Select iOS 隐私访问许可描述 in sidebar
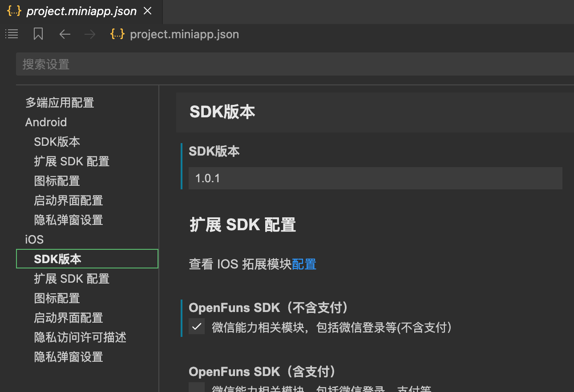Image resolution: width=574 pixels, height=392 pixels. [80, 337]
